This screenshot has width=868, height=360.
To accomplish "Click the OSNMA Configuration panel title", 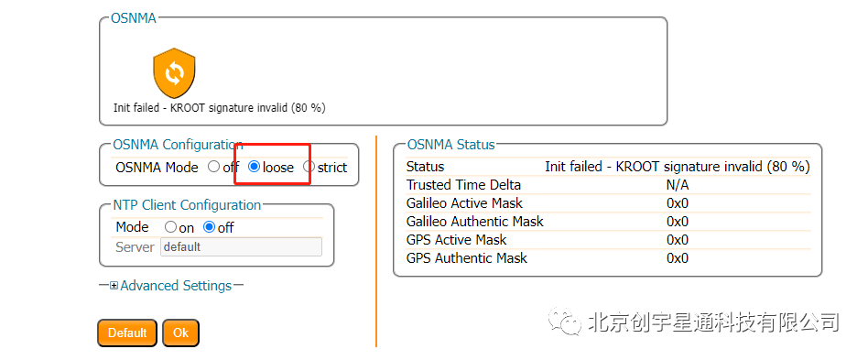I will (178, 145).
